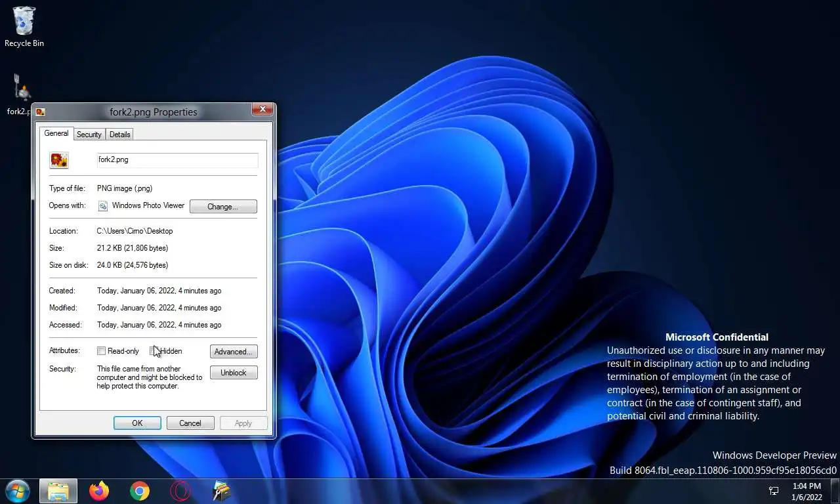Confirm with the OK button
The image size is (840, 504).
click(137, 423)
